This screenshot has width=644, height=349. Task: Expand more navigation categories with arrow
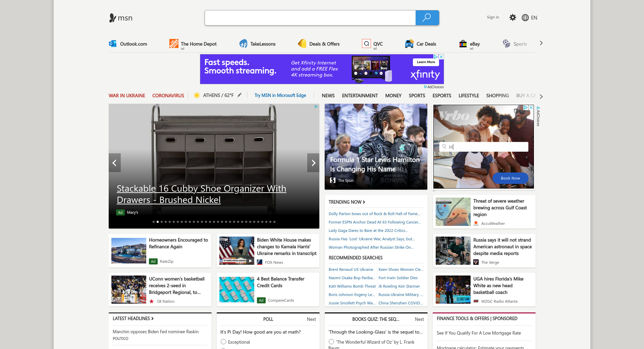[x=541, y=96]
